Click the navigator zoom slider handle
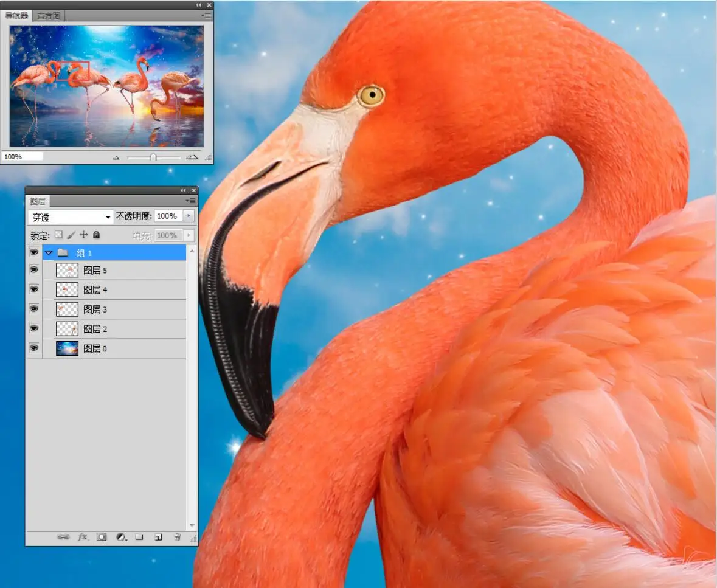The width and height of the screenshot is (717, 588). (x=153, y=157)
